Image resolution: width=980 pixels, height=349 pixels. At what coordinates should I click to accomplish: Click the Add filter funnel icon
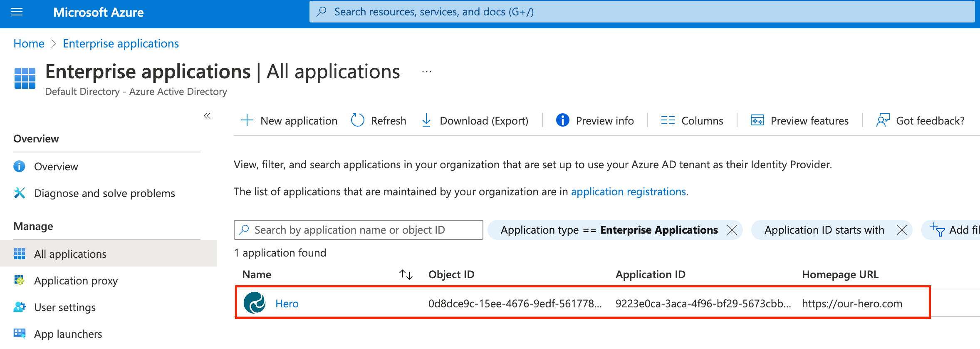point(938,229)
